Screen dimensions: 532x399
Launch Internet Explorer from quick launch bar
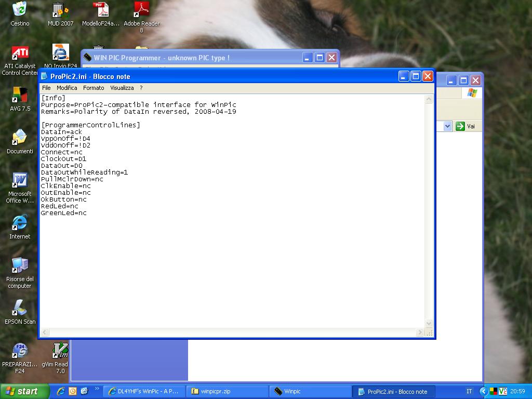(x=61, y=391)
